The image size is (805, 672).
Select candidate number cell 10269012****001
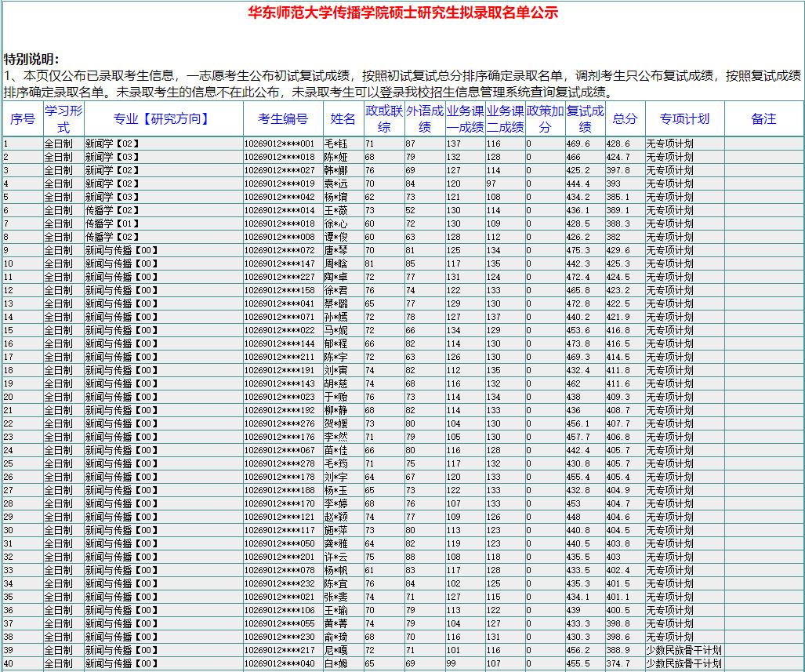(x=279, y=143)
